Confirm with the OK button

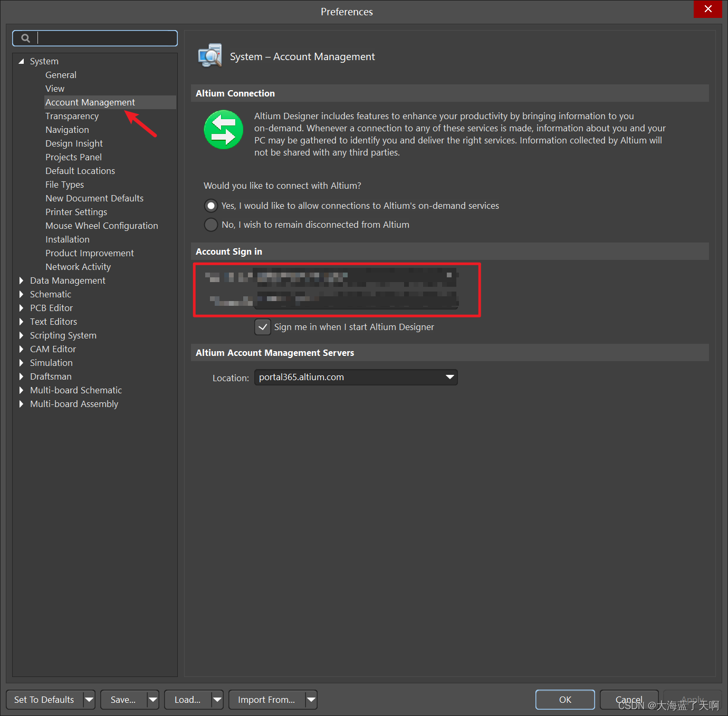[565, 700]
